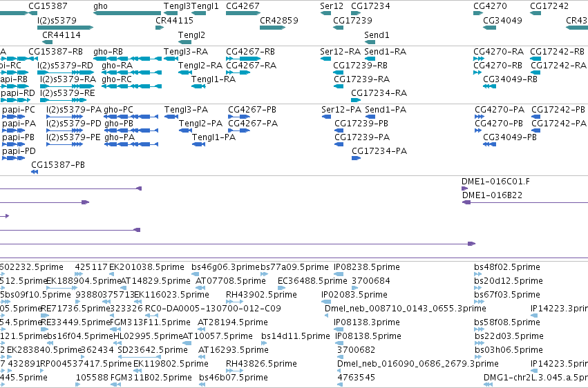Open the CG4270-RA transcript label
Image resolution: width=588 pixels, height=388 pixels.
pyautogui.click(x=498, y=51)
